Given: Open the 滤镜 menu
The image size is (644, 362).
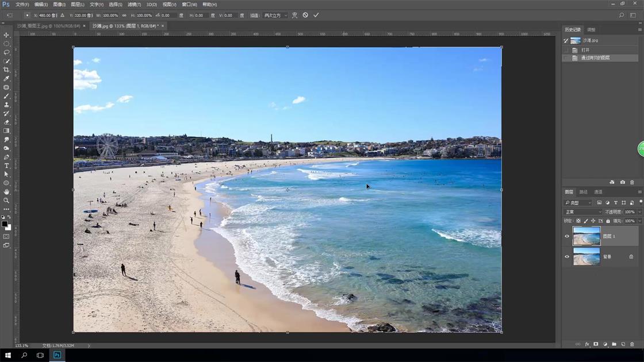Looking at the screenshot, I should [x=133, y=5].
